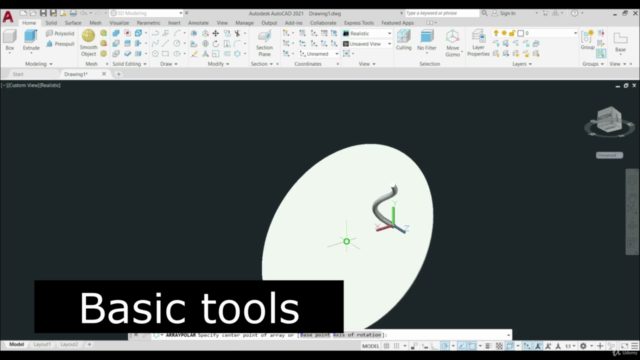
Task: Toggle lineweight display in status bar
Action: pyautogui.click(x=488, y=346)
